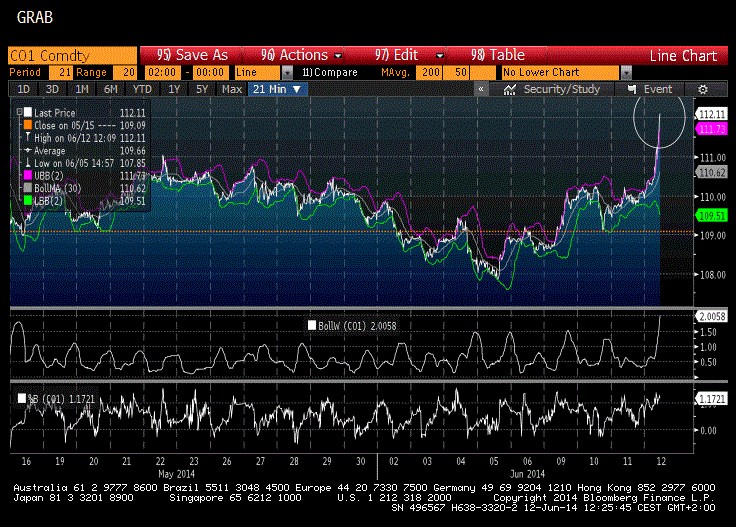Viewport: 736px width, 527px height.
Task: Toggle the Last Price series box
Action: click(x=28, y=110)
